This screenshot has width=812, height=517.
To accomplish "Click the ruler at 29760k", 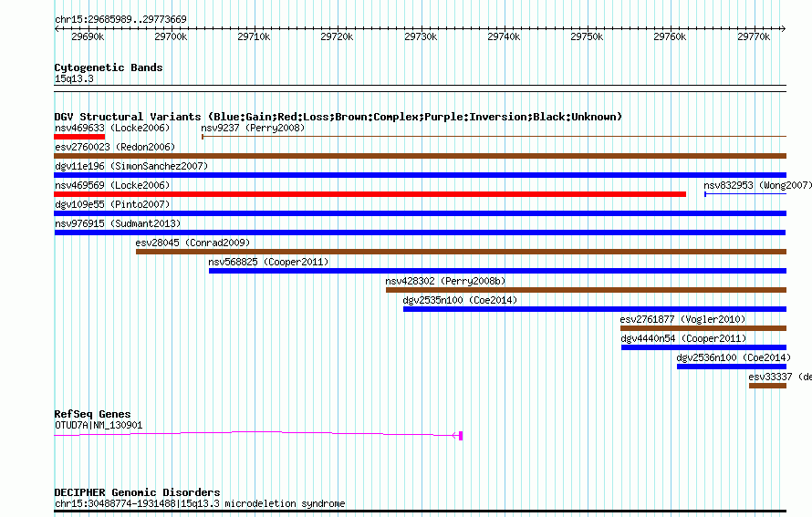I will coord(670,36).
